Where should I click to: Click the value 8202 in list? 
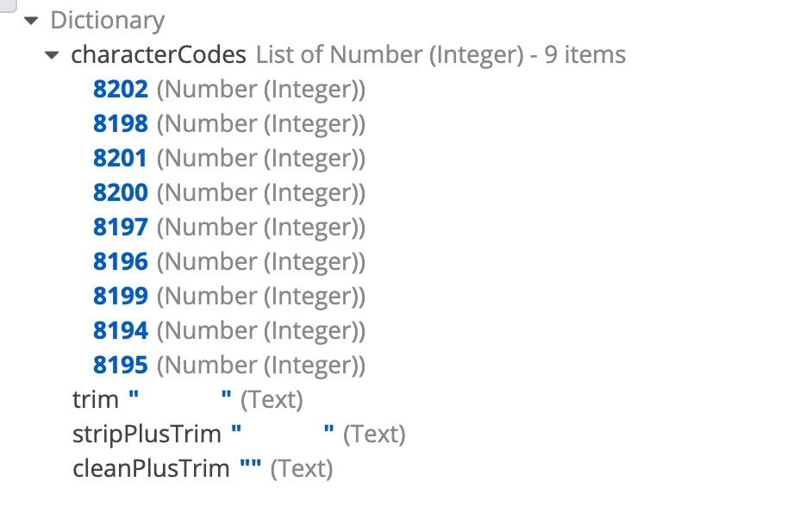(x=120, y=89)
